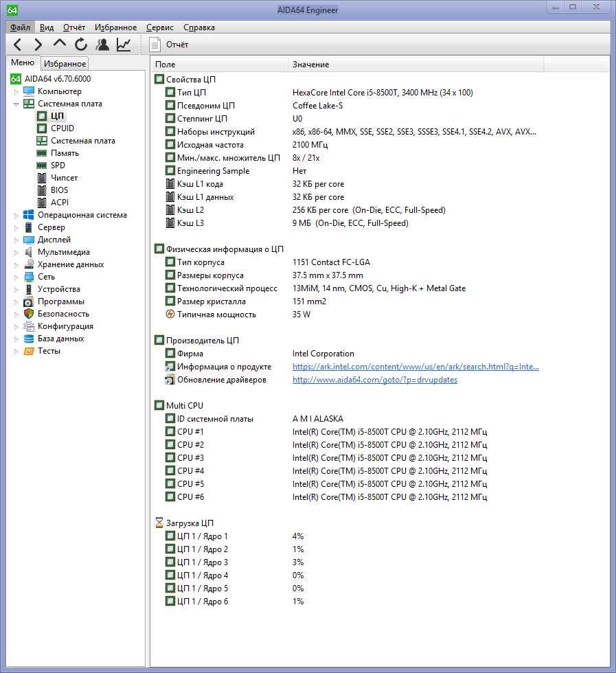
Task: Click the Значение column header
Action: click(x=415, y=65)
